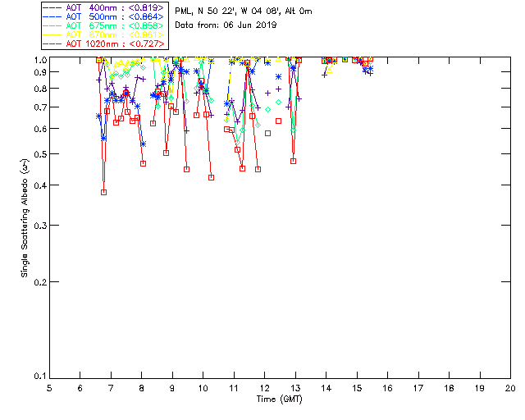Select the AOT 500nm blue legend entry
This screenshot has height=420, width=525.
point(104,16)
